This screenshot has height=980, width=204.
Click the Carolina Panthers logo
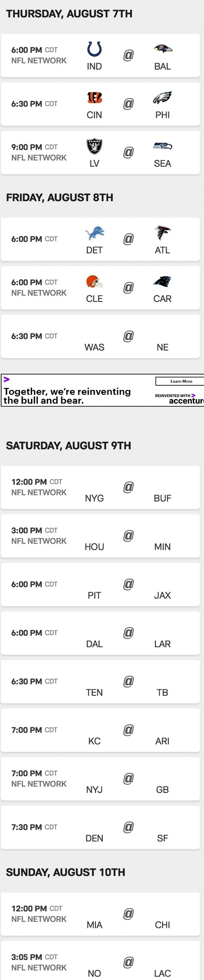[163, 282]
